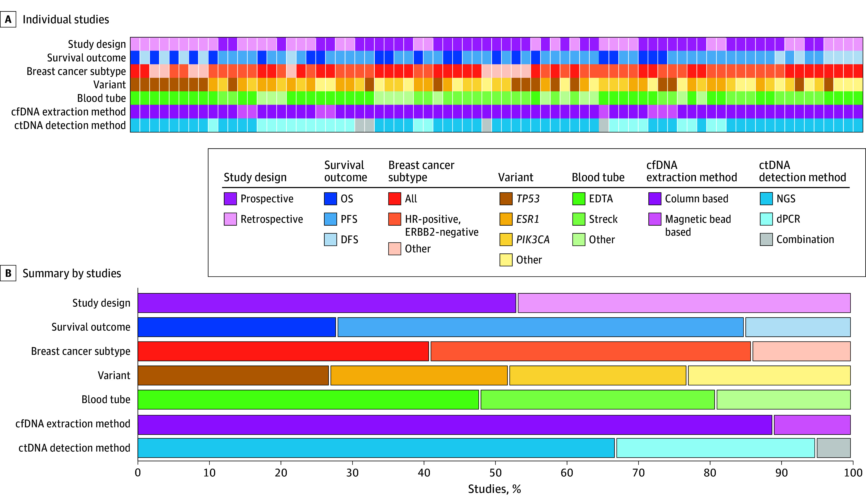Select the Column based legend swatch
The width and height of the screenshot is (866, 504).
655,199
